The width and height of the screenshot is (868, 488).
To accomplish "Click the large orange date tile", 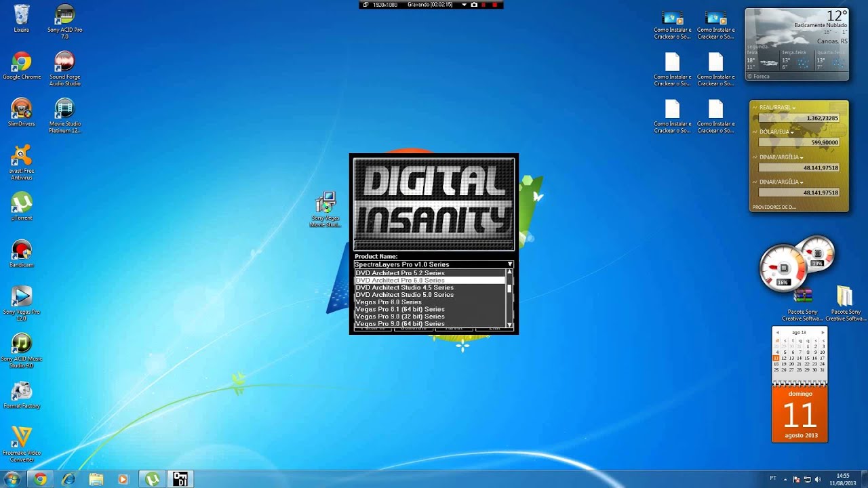I will pyautogui.click(x=800, y=414).
